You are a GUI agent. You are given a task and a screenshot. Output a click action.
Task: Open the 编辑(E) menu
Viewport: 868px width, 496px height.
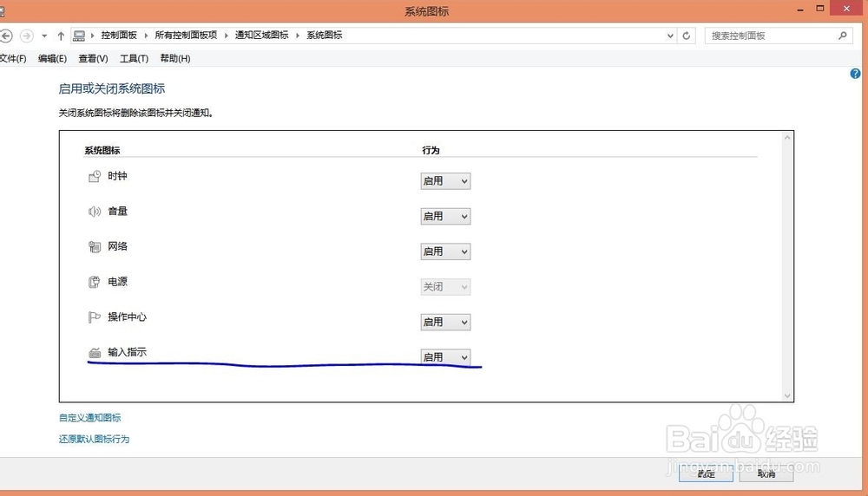[x=53, y=59]
